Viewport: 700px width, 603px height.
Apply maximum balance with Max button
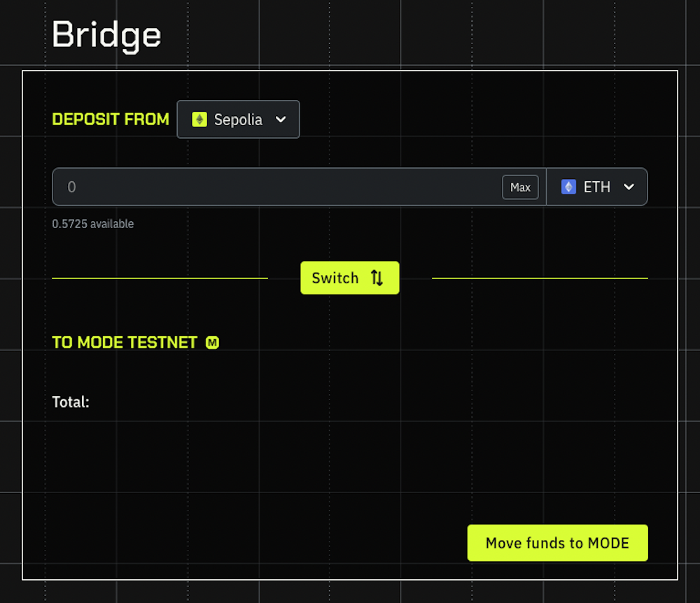point(520,187)
